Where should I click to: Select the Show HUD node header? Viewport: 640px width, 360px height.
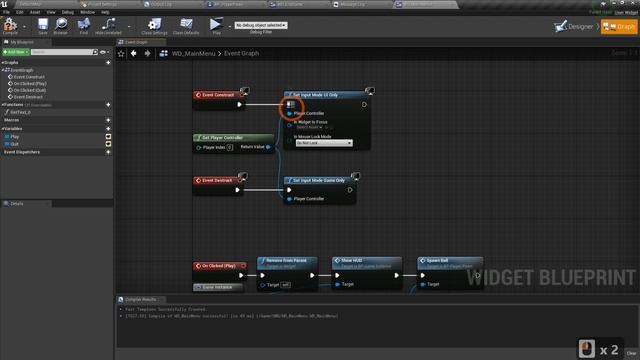pyautogui.click(x=367, y=262)
